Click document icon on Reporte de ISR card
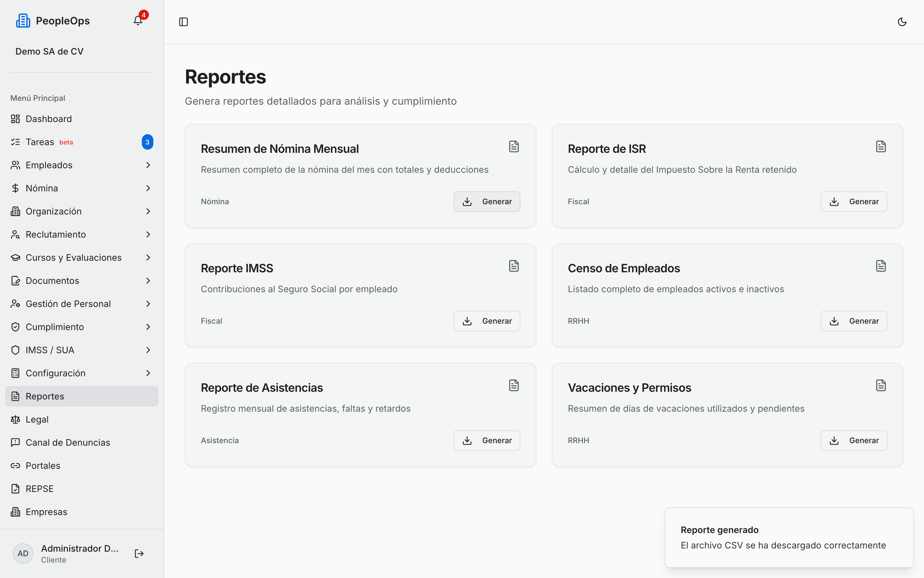Image resolution: width=924 pixels, height=578 pixels. click(881, 146)
